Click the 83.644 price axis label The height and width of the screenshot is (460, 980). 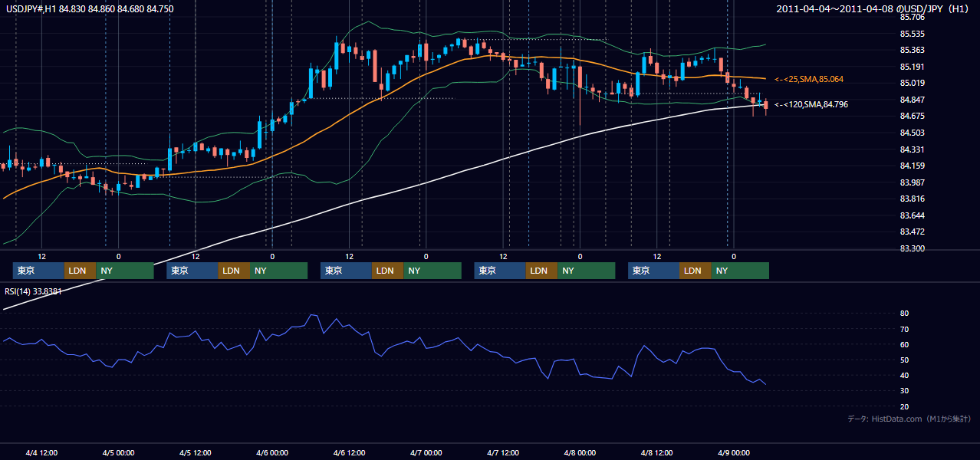912,215
